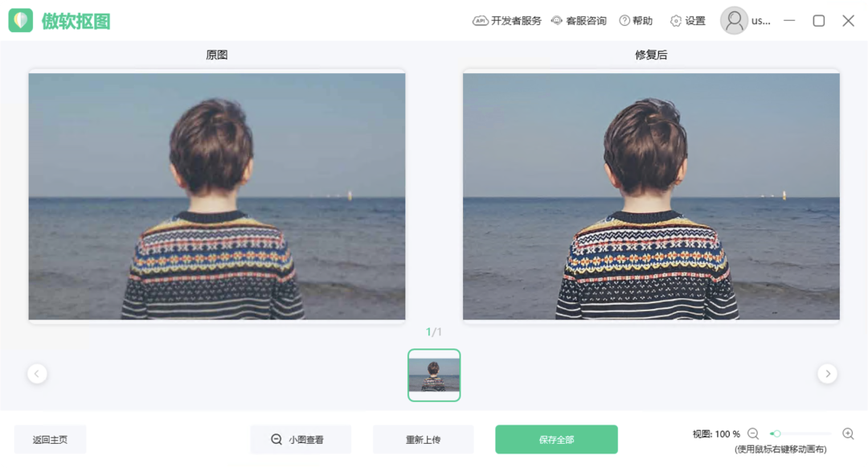Select the boy photo thumbnail

pyautogui.click(x=434, y=375)
